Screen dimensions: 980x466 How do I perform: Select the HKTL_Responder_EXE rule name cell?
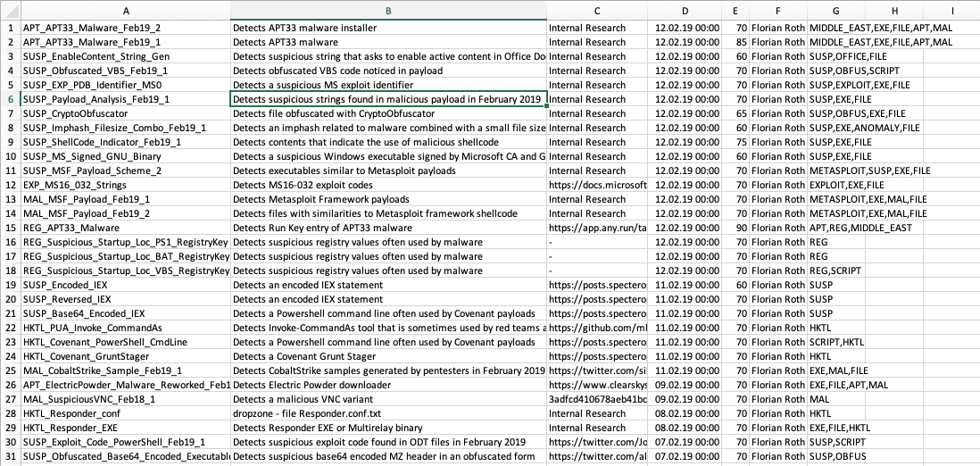(125, 428)
